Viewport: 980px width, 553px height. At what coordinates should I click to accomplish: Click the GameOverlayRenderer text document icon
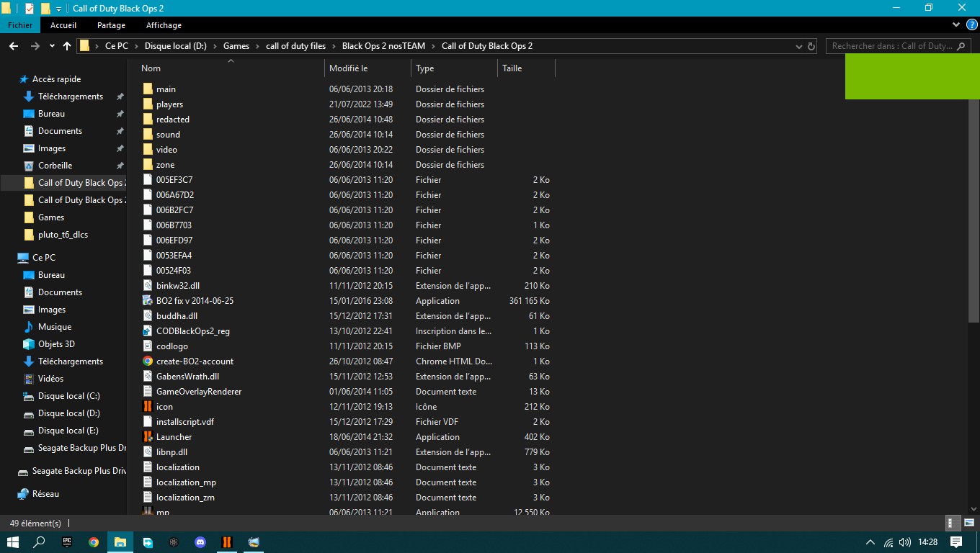148,392
